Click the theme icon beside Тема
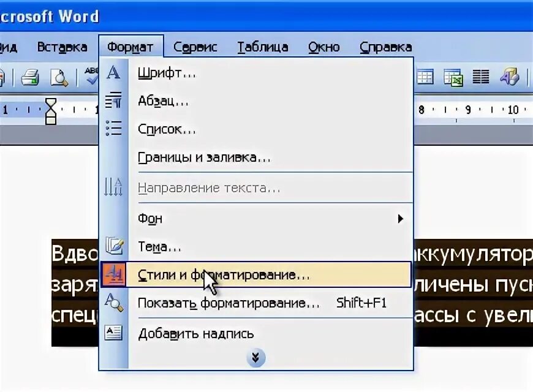The height and width of the screenshot is (392, 533). point(114,246)
